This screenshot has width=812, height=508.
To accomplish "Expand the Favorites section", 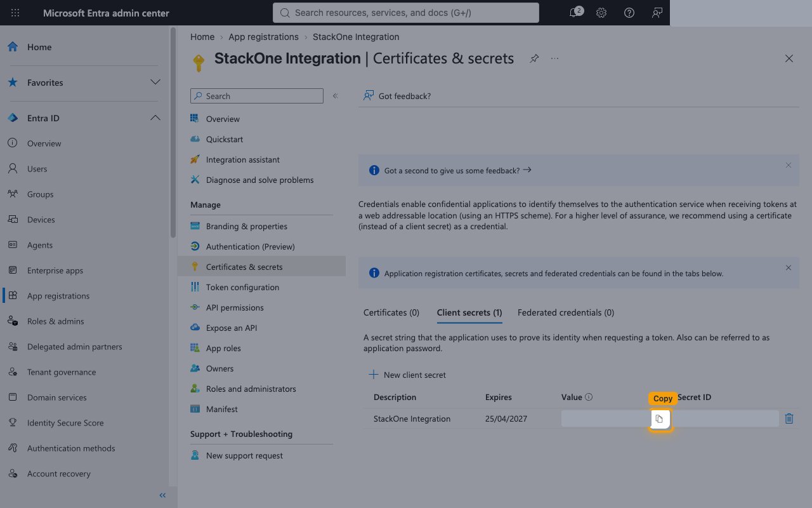I will point(155,83).
